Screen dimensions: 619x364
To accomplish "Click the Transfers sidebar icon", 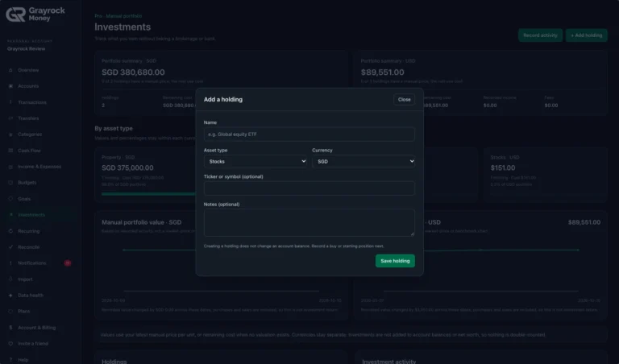I will (x=10, y=118).
